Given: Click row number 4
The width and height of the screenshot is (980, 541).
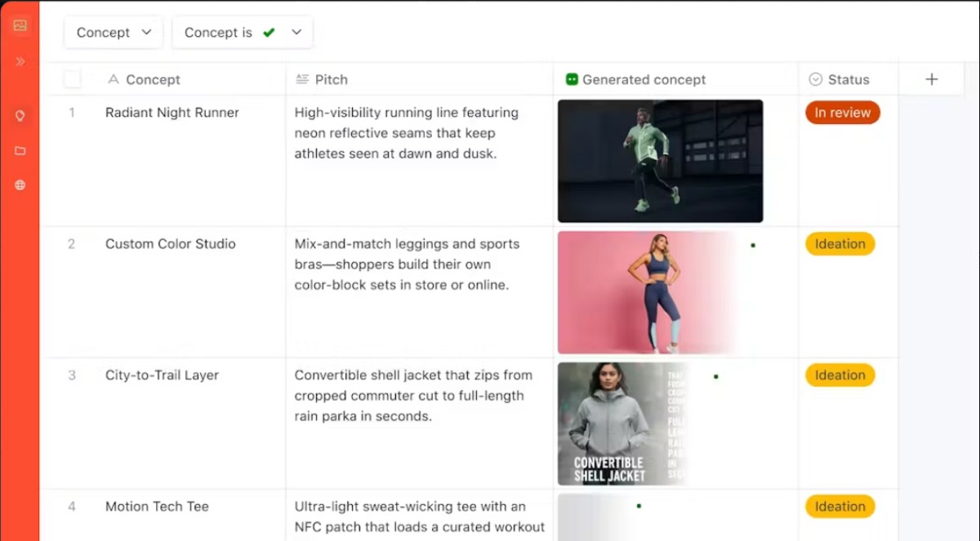Looking at the screenshot, I should coord(72,507).
